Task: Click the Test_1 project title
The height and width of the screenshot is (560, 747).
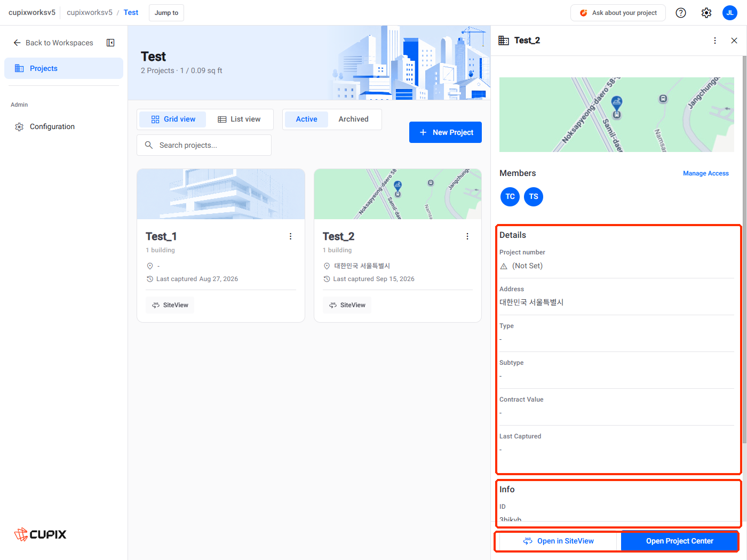Action: click(x=161, y=236)
